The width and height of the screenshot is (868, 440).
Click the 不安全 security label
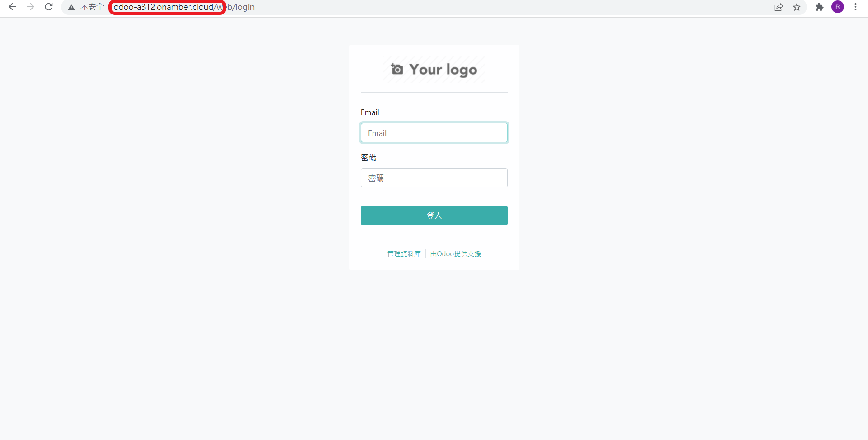click(92, 7)
